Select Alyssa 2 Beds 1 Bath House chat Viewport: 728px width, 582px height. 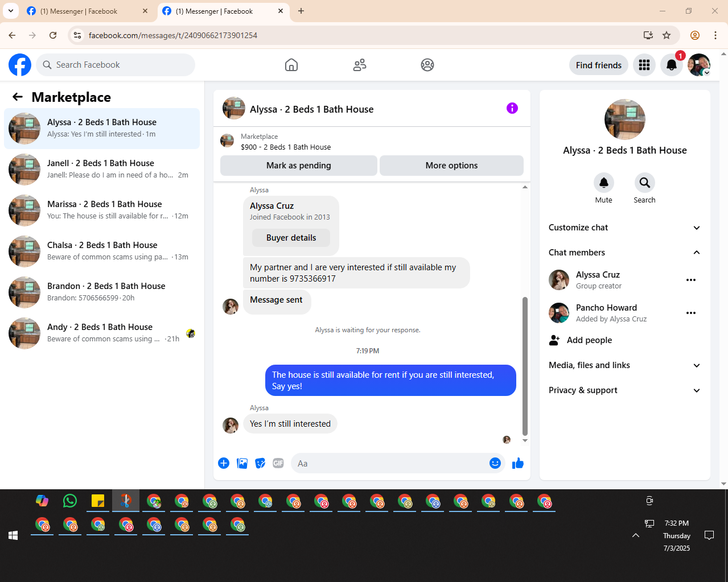click(x=102, y=129)
